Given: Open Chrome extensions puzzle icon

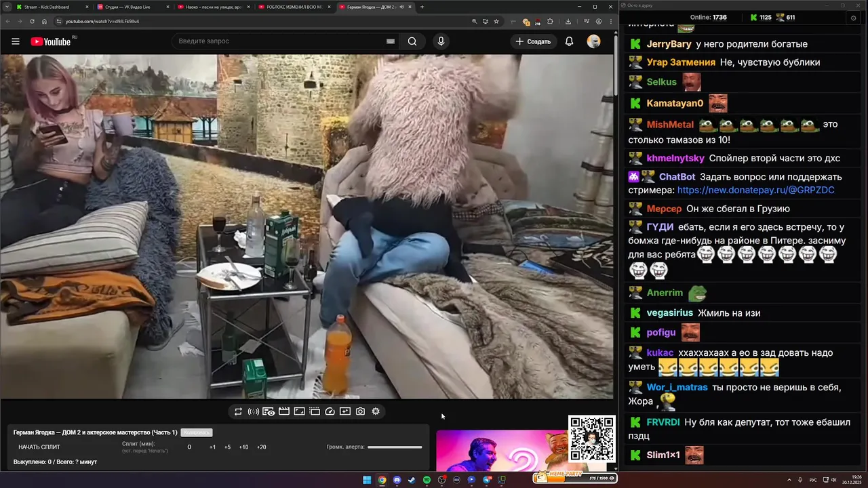Looking at the screenshot, I should coord(550,21).
